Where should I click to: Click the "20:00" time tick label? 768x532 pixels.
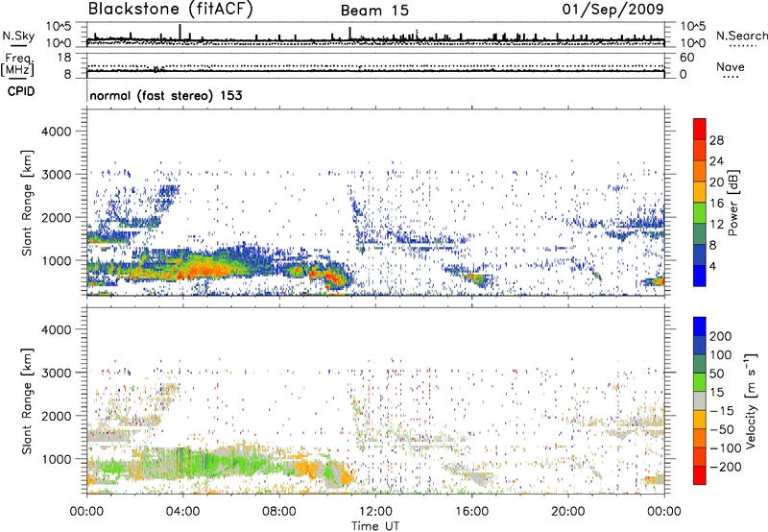[x=567, y=512]
